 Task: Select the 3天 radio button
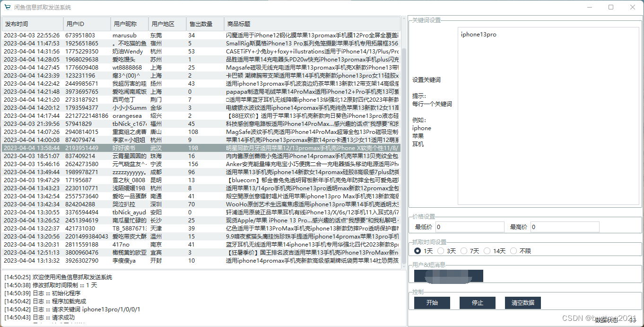pos(446,251)
